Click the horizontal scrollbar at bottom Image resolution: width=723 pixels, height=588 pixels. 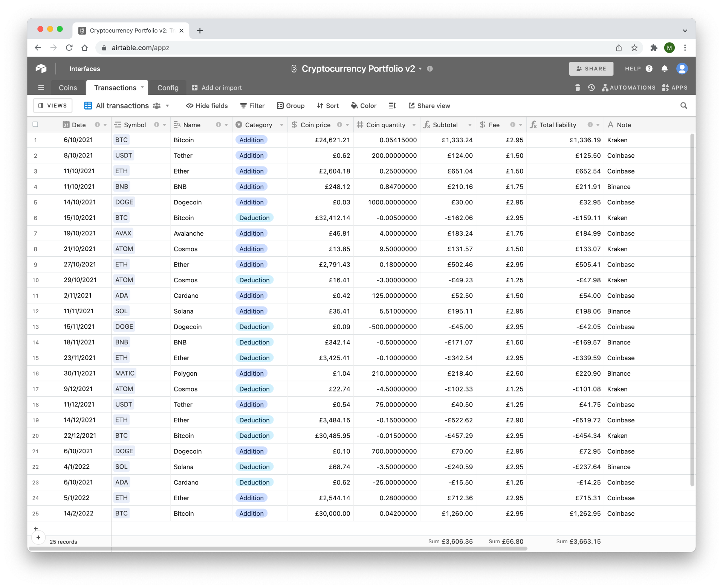pos(278,548)
